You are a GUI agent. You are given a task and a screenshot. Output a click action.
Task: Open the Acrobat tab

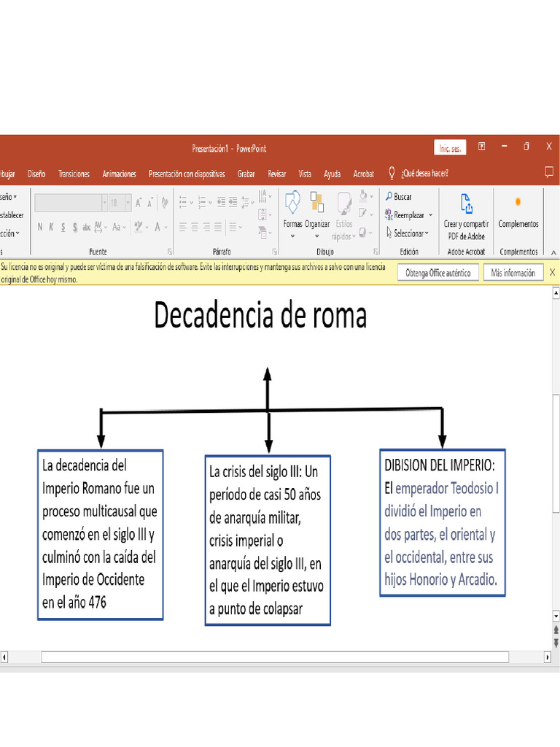point(363,174)
